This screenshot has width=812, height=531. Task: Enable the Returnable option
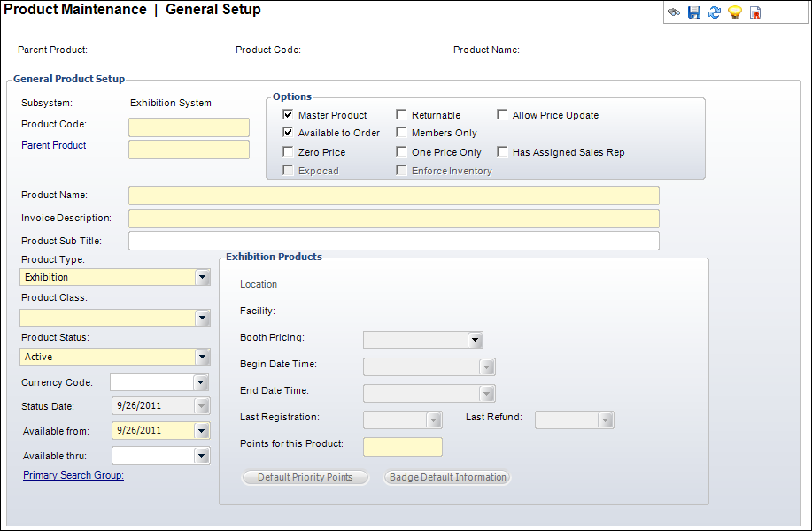[401, 115]
